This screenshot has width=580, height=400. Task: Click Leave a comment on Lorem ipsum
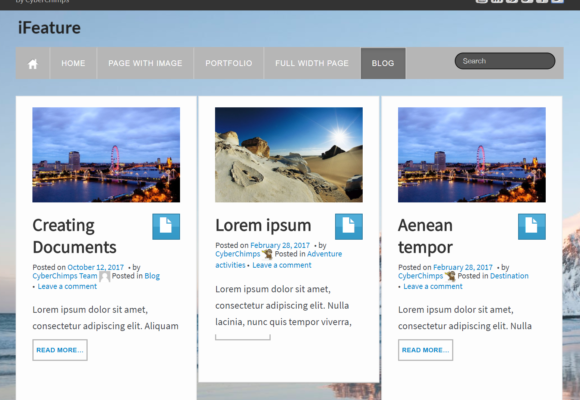pos(282,265)
